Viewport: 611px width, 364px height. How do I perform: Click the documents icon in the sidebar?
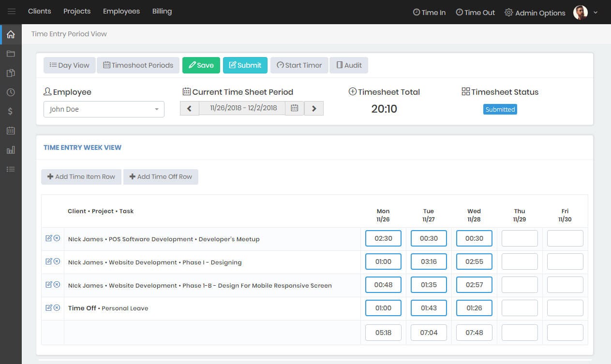[x=10, y=73]
